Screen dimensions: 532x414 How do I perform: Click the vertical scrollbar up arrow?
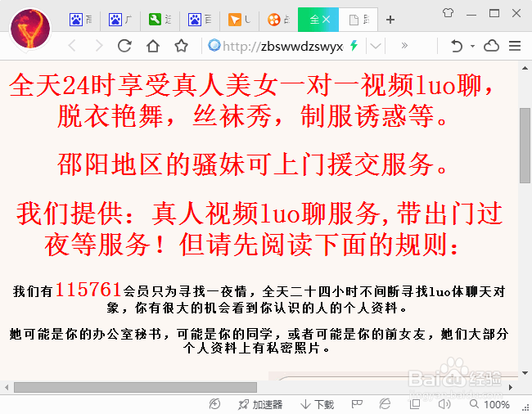pyautogui.click(x=525, y=68)
